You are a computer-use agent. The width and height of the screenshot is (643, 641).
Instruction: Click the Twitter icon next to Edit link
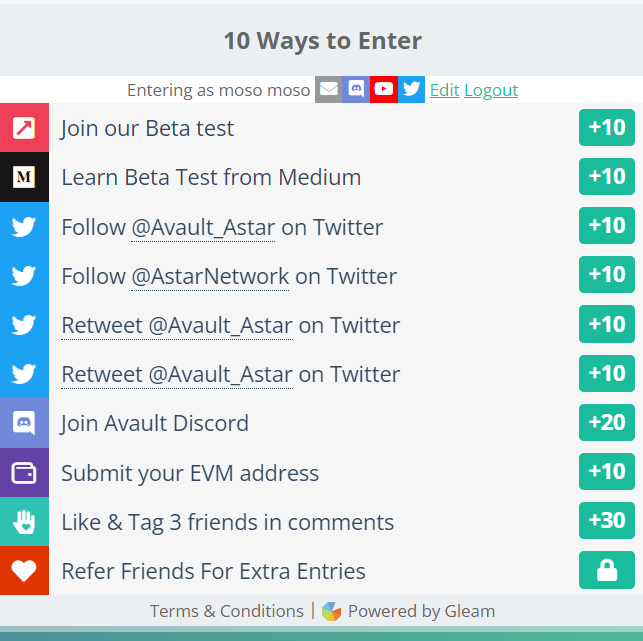411,89
